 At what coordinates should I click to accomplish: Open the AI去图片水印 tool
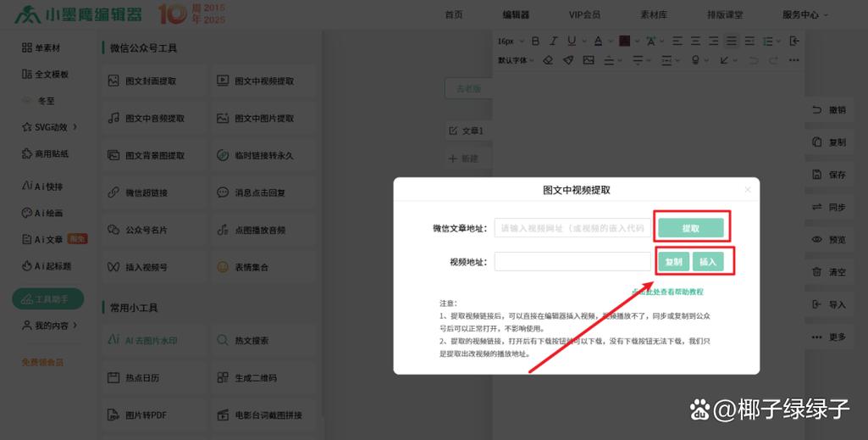tap(154, 340)
